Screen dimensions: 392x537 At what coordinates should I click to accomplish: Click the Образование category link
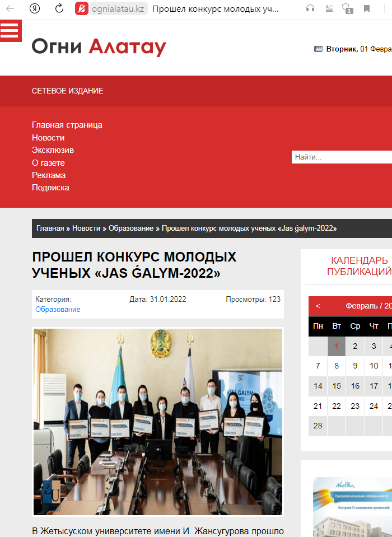coord(58,310)
